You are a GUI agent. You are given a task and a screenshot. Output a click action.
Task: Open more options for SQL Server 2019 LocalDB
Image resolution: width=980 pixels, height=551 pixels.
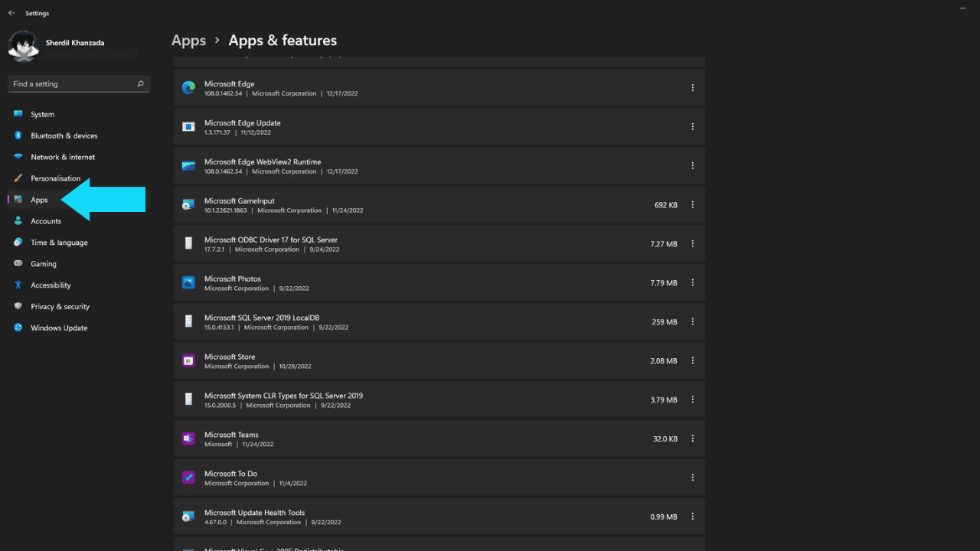coord(692,322)
